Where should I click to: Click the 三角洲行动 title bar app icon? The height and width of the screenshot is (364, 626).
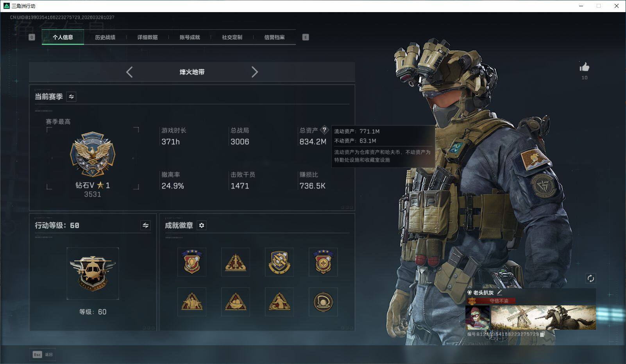(6, 6)
